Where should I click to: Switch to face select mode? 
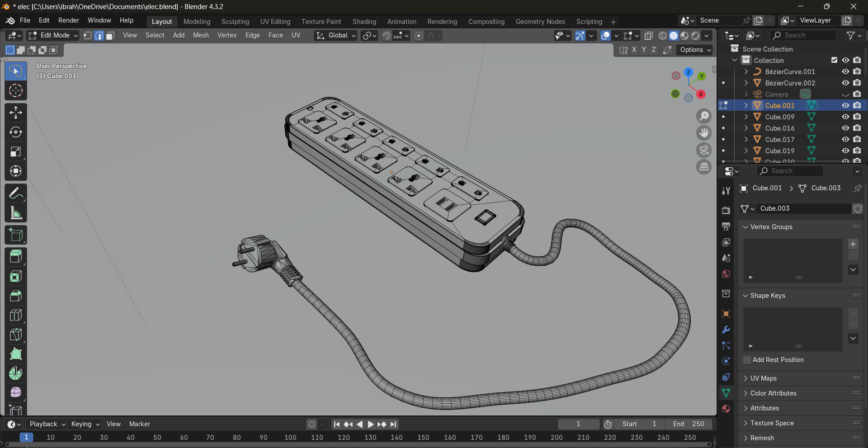[110, 36]
